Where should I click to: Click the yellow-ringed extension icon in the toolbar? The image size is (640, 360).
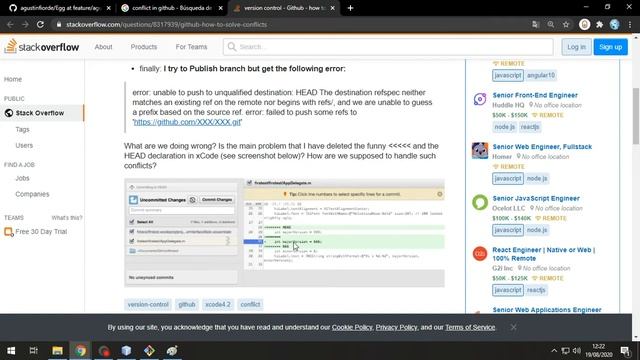(x=584, y=24)
